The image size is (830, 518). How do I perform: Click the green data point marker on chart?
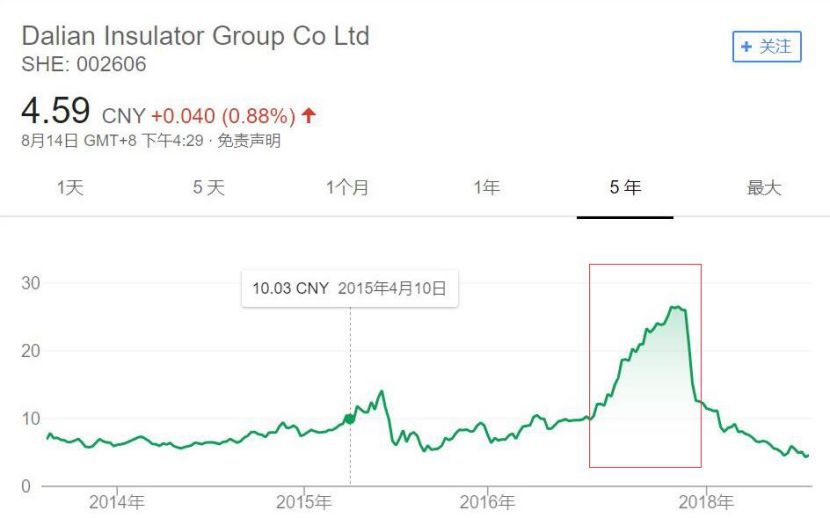coord(350,418)
